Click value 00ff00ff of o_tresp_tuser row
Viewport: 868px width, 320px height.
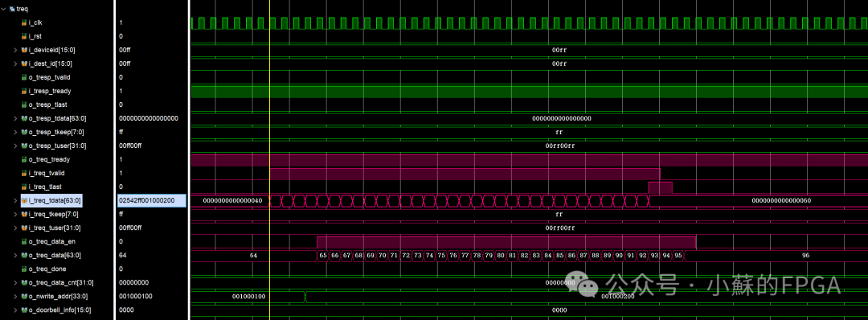pos(130,146)
